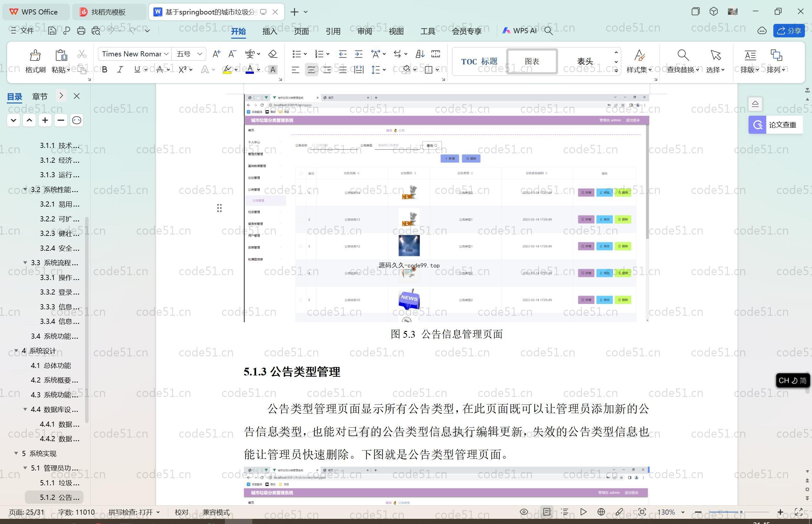Click the Print Preview icon

point(96,31)
